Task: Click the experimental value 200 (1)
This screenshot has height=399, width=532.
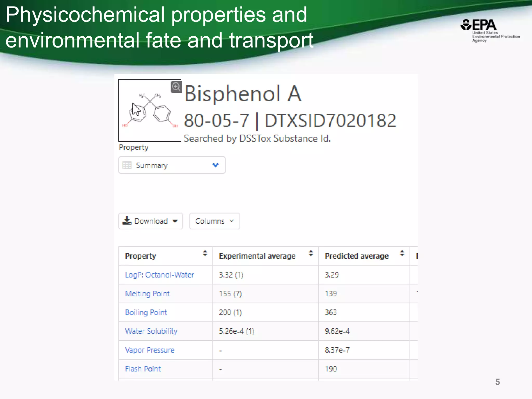Action: (230, 312)
